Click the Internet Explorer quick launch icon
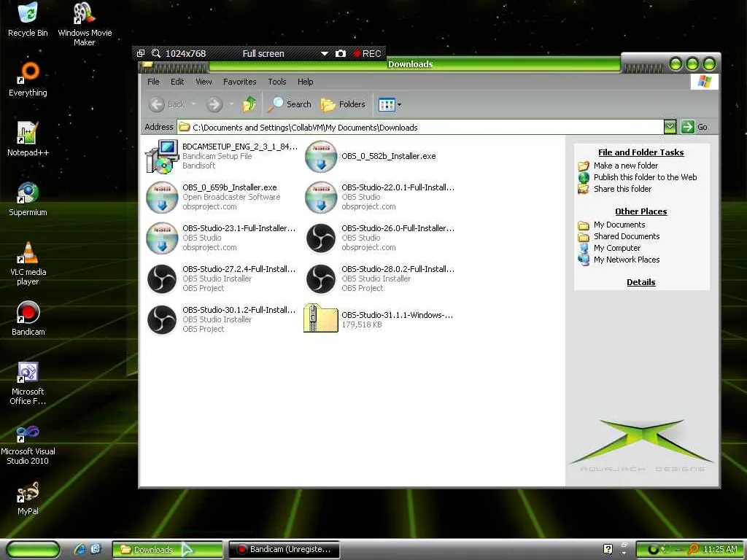 (80, 549)
